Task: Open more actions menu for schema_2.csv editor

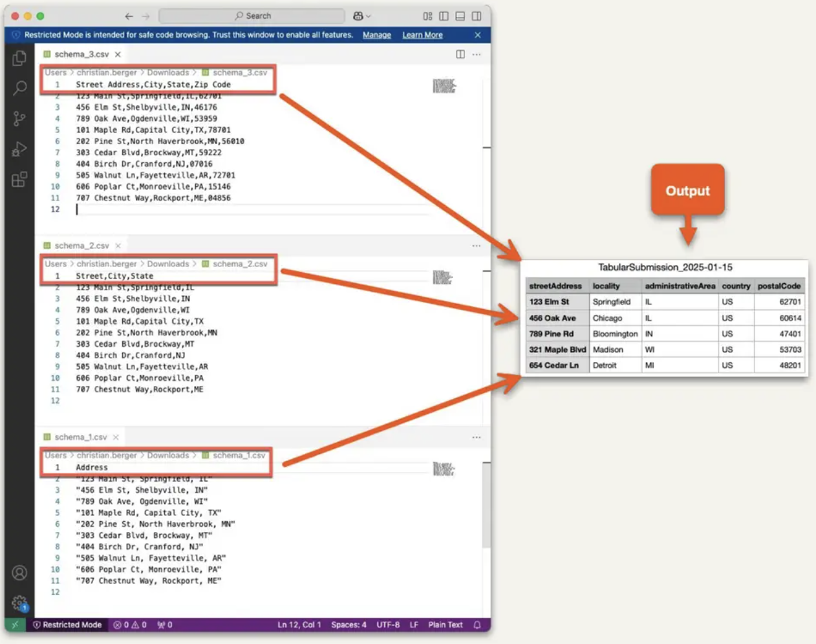Action: click(x=477, y=246)
